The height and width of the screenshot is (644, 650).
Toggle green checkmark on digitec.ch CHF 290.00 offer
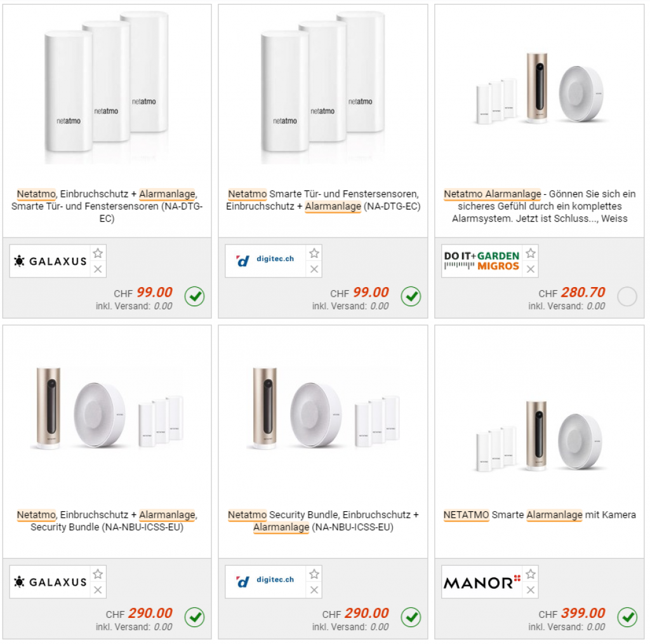click(411, 617)
